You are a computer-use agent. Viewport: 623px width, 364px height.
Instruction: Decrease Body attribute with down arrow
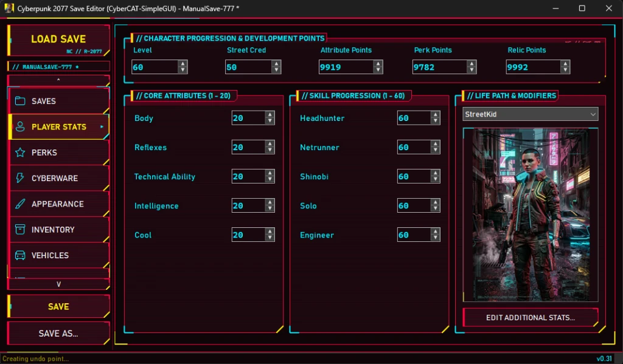[270, 121]
